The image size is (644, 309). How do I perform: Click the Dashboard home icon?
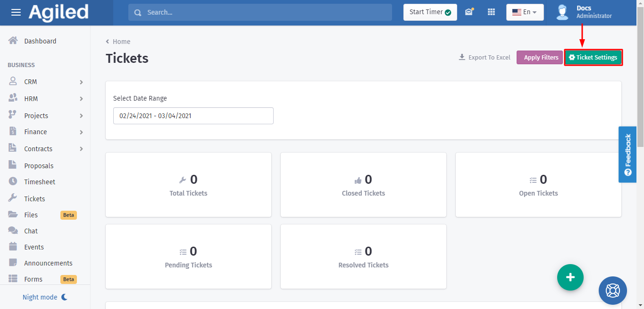tap(13, 41)
